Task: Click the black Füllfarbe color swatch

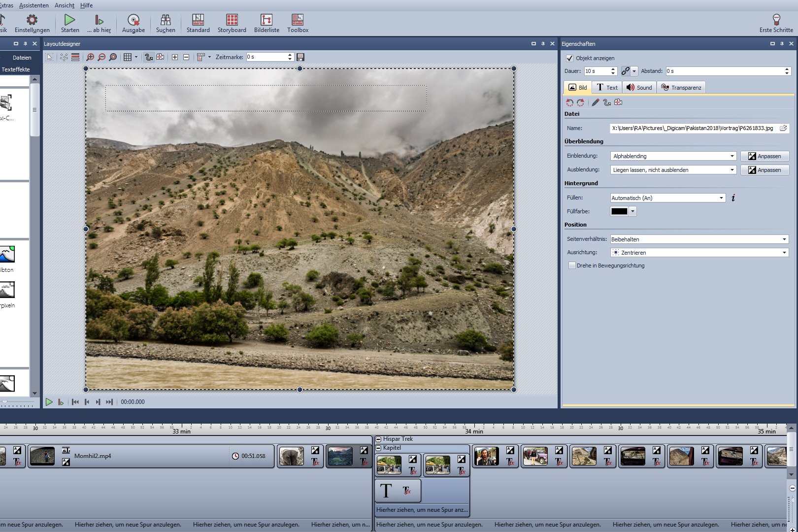Action: [x=619, y=211]
